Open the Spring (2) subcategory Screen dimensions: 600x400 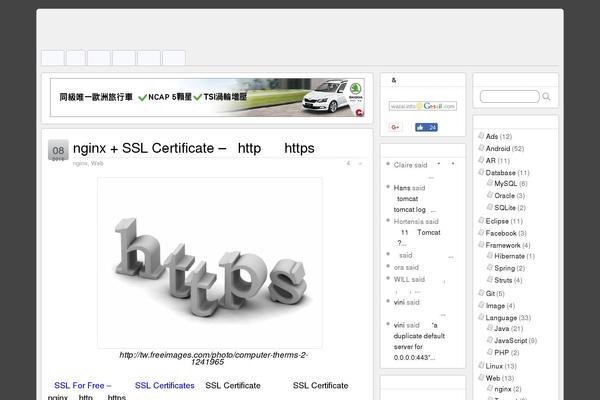[510, 268]
